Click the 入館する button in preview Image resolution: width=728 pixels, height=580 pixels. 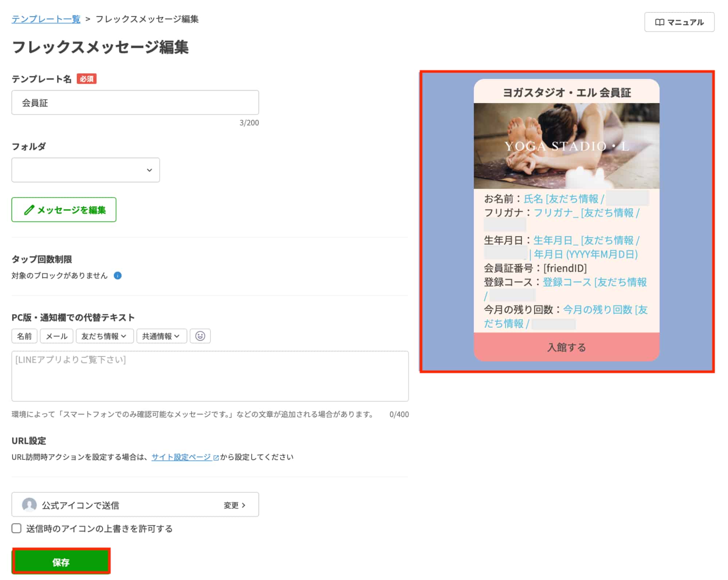coord(566,347)
